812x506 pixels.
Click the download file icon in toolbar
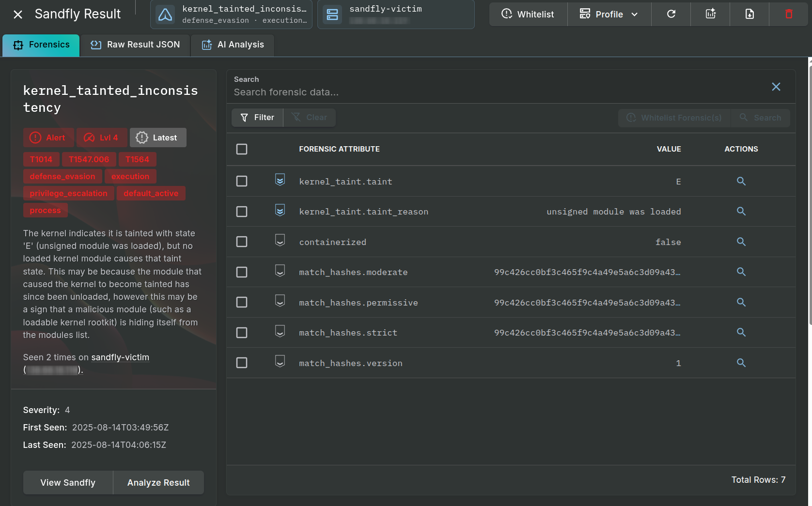point(750,14)
